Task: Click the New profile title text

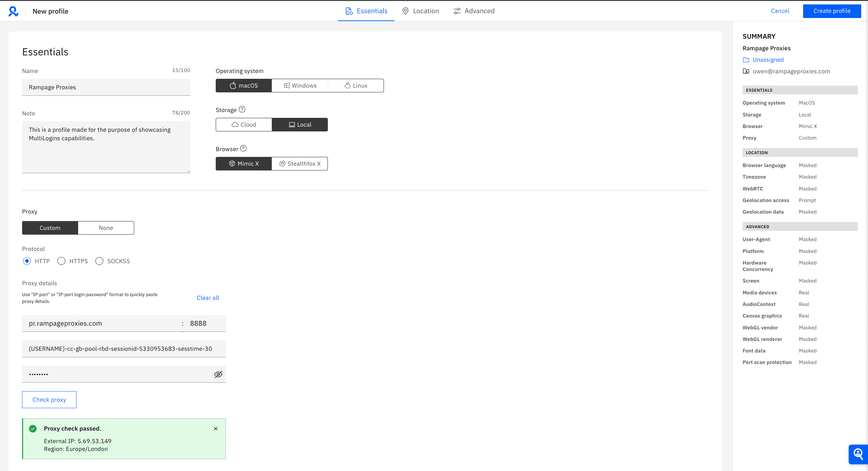Action: point(51,11)
